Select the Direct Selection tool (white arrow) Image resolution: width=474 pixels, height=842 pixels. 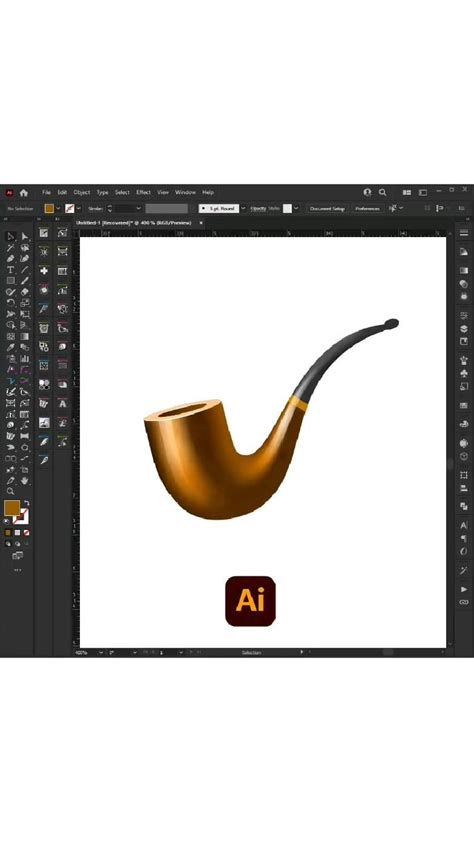pos(25,236)
